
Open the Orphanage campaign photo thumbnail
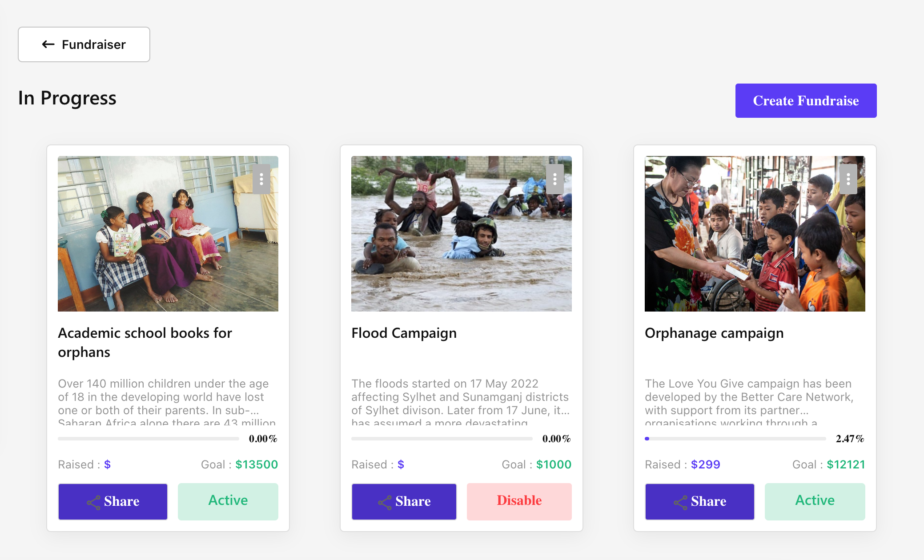click(x=755, y=233)
